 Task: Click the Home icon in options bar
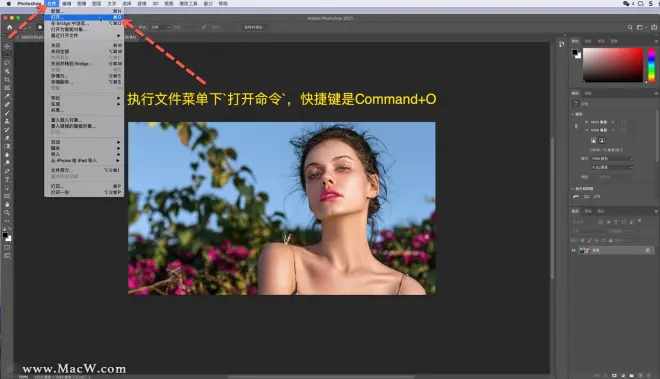(9, 27)
